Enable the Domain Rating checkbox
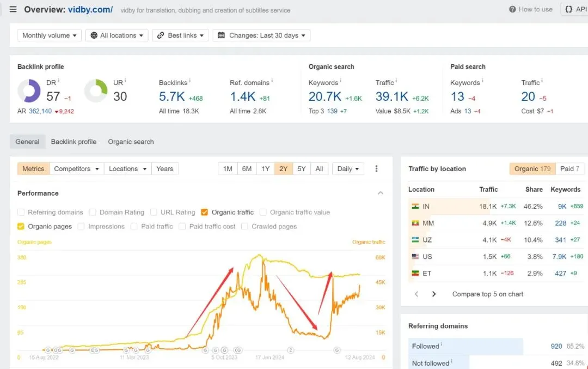 click(93, 212)
